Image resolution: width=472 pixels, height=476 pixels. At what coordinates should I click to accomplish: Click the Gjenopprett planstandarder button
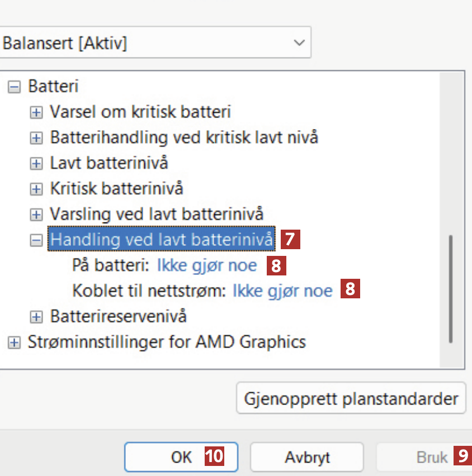tap(351, 399)
